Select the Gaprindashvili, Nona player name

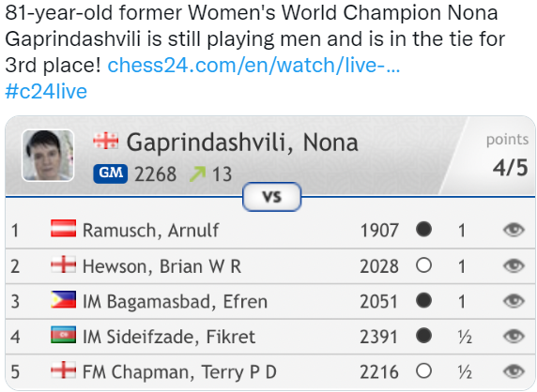[x=242, y=142]
